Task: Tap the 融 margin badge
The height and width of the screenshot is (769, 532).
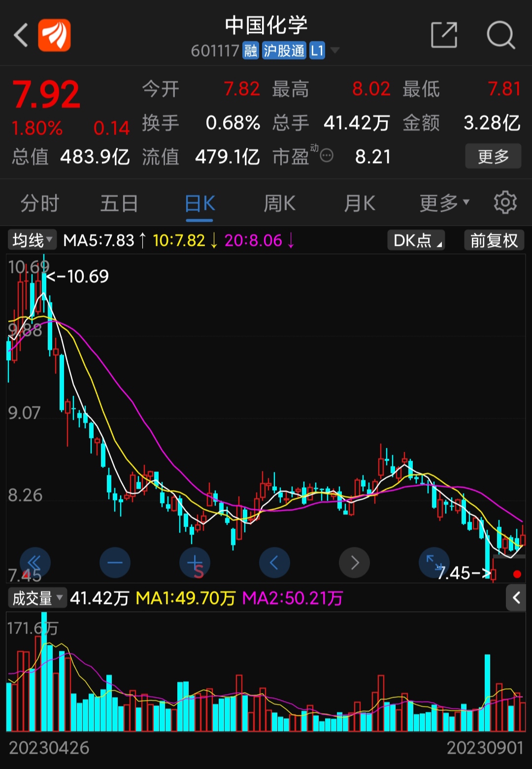Action: [x=251, y=51]
